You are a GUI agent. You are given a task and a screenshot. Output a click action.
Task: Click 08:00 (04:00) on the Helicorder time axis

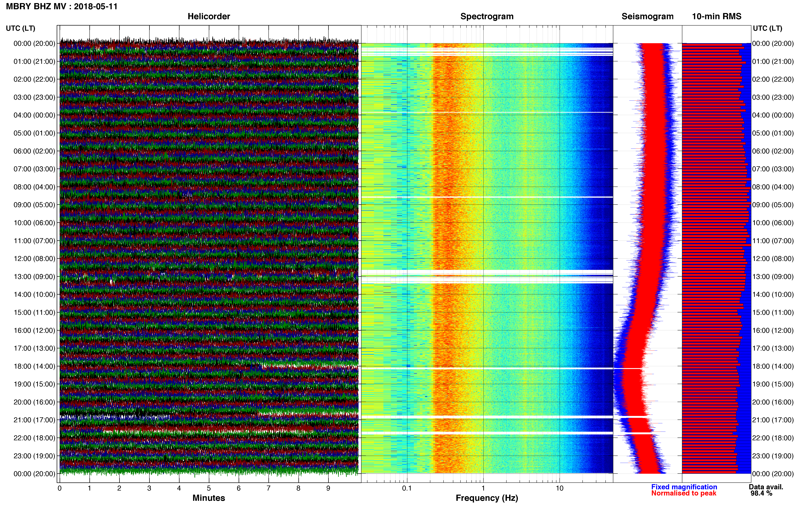34,187
